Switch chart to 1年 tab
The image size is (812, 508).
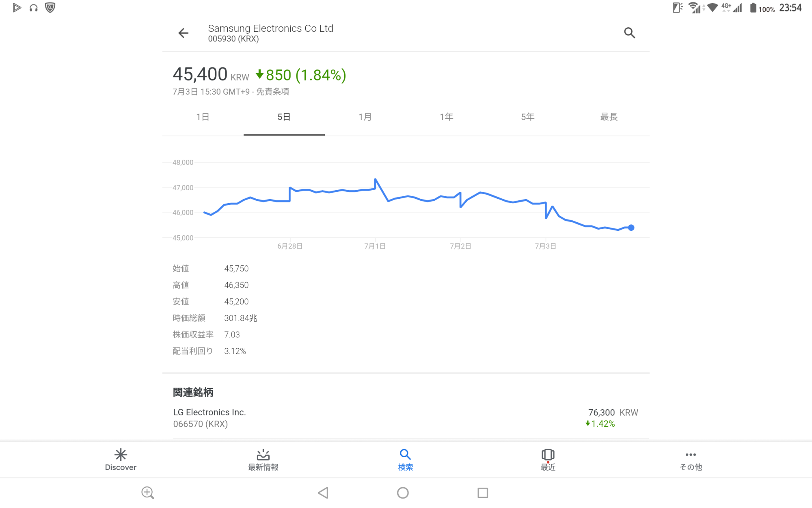coord(446,117)
